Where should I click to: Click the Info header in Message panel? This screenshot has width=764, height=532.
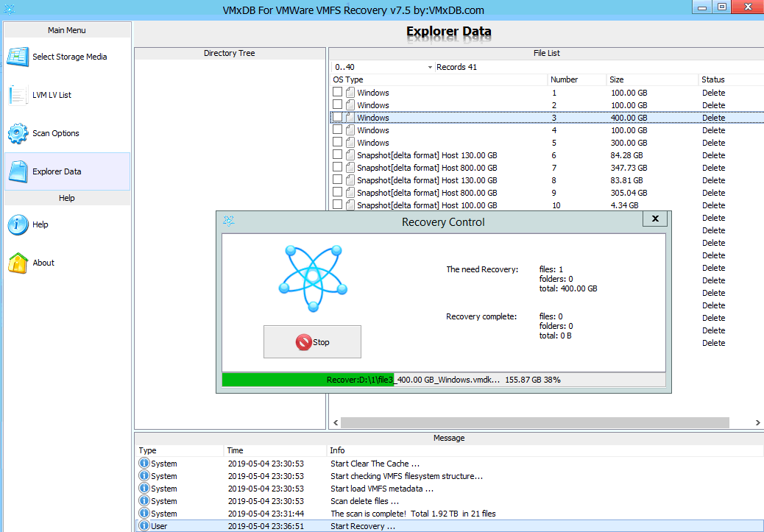(545, 450)
